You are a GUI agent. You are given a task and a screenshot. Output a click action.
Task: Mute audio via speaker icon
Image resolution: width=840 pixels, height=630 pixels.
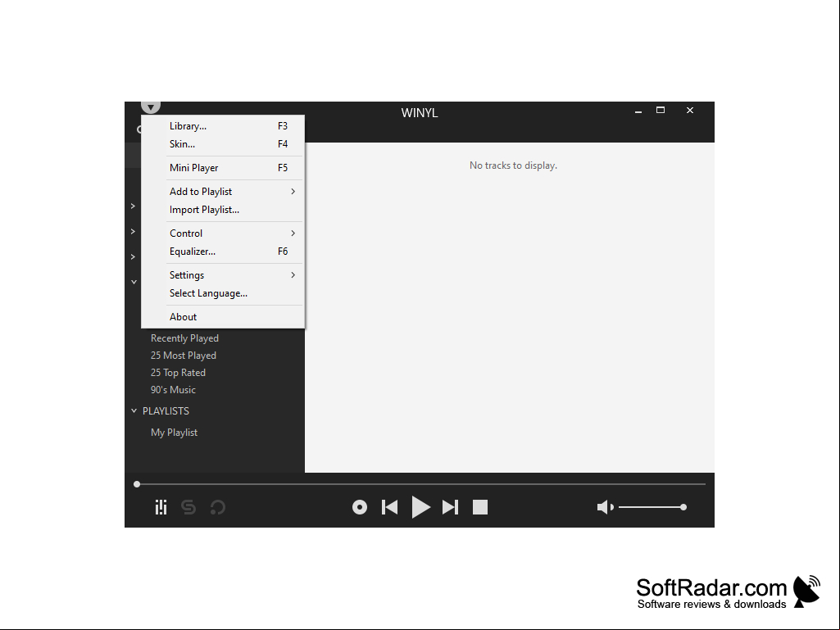(x=605, y=507)
